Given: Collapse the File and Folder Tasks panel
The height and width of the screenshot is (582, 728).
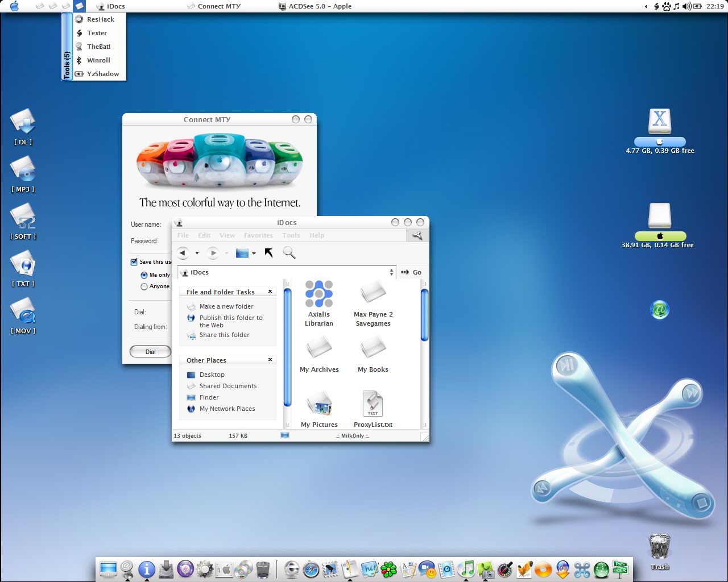Looking at the screenshot, I should point(270,292).
